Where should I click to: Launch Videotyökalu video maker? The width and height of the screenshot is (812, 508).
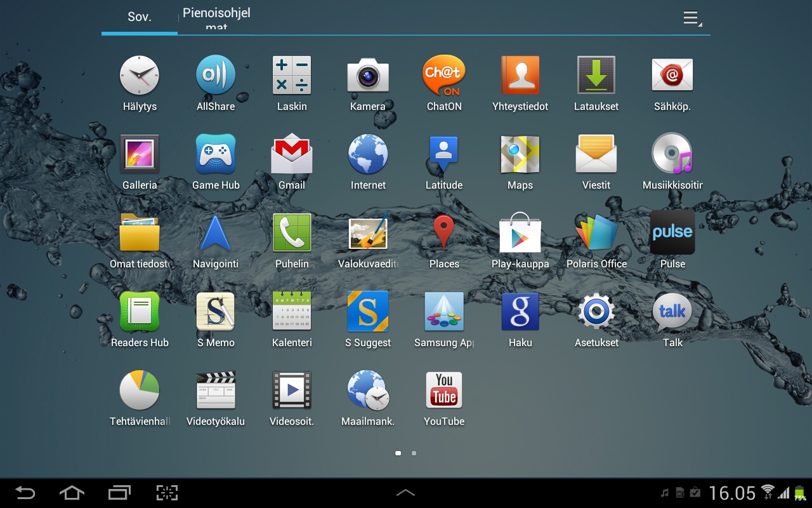click(216, 391)
